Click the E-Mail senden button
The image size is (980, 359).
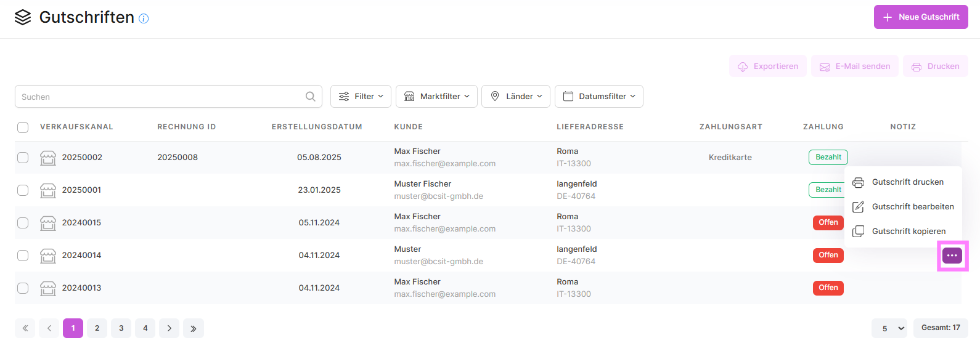855,67
